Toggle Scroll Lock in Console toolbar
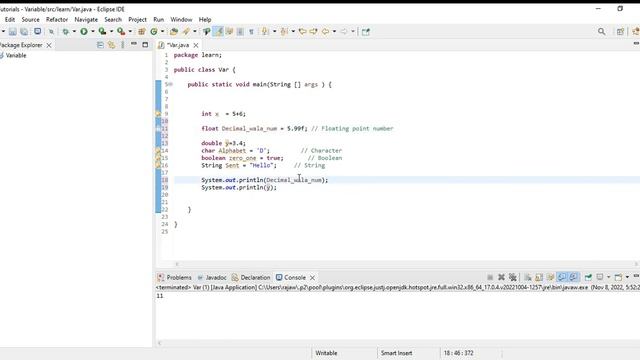Viewport: 640px width, 360px height. click(x=539, y=277)
